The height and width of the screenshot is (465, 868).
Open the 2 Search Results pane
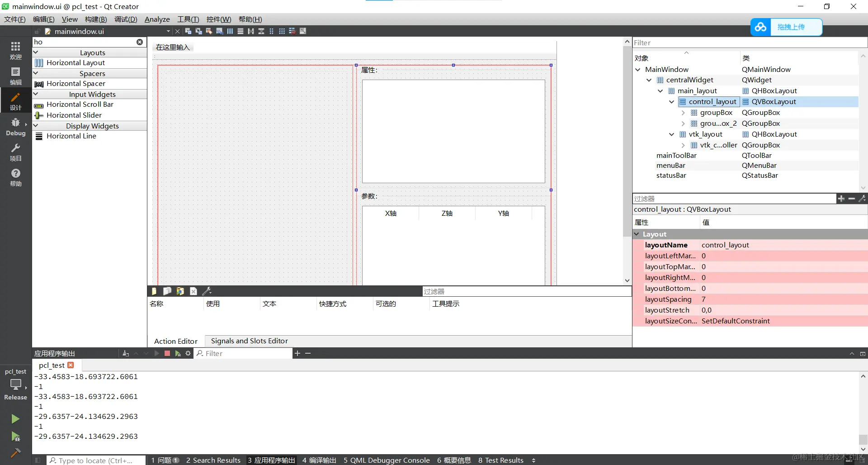point(213,460)
